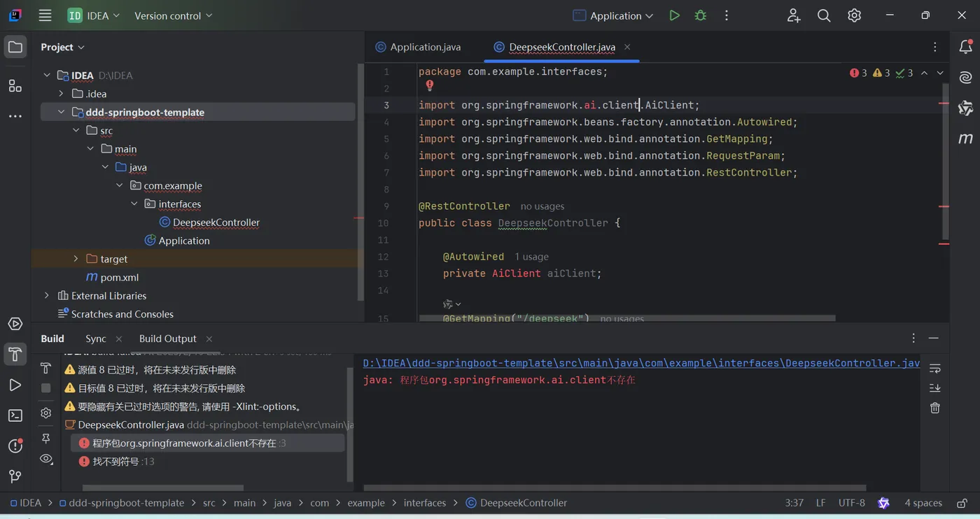
Task: Toggle soft-wrap in build output
Action: 934,369
